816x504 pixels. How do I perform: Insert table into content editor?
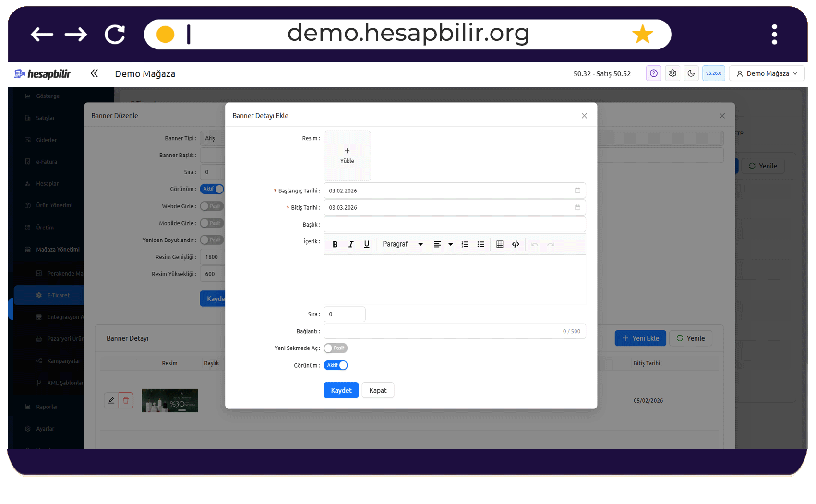coord(500,244)
